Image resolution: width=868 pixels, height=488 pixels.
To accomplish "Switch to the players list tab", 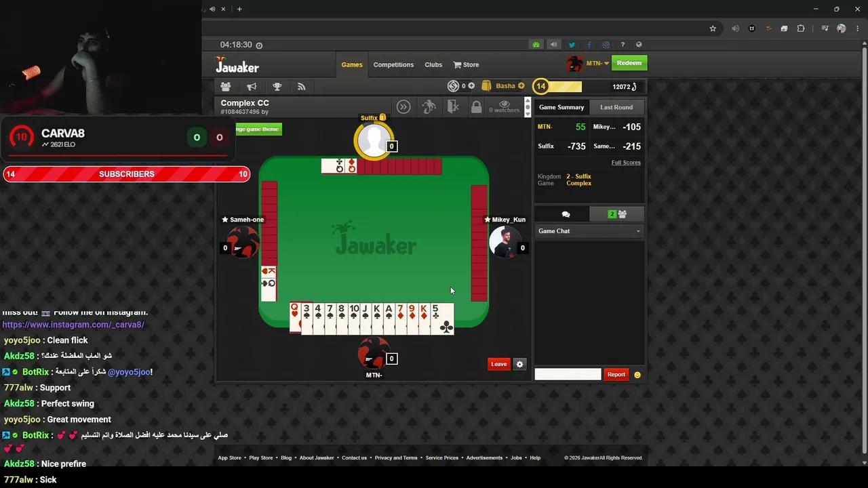I will tap(617, 214).
